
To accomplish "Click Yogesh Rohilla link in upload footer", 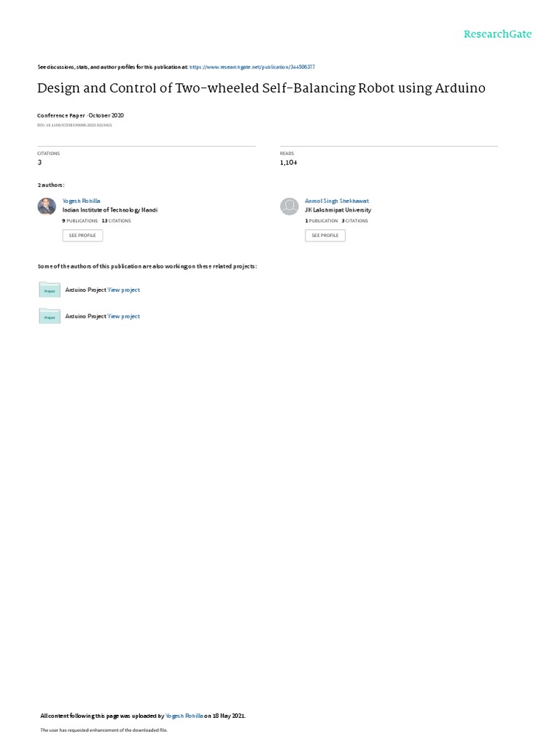I will point(184,716).
